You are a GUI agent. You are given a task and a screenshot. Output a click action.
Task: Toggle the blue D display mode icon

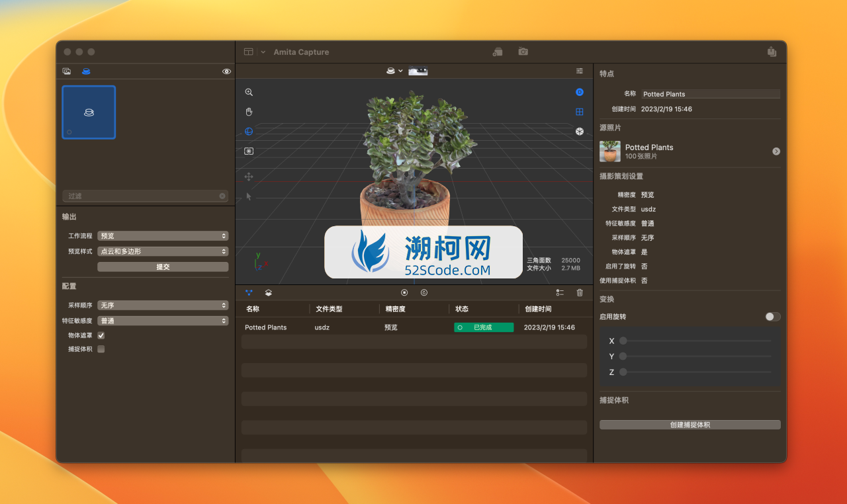(580, 92)
